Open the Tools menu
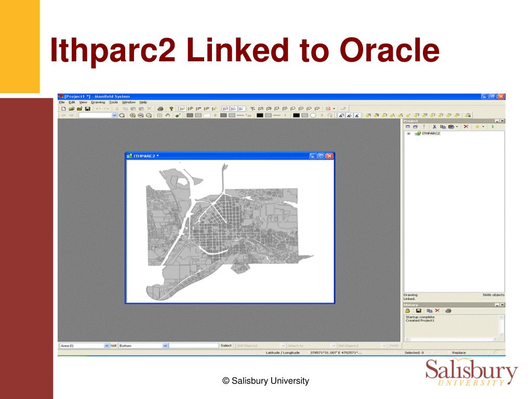The image size is (532, 399). click(x=113, y=102)
